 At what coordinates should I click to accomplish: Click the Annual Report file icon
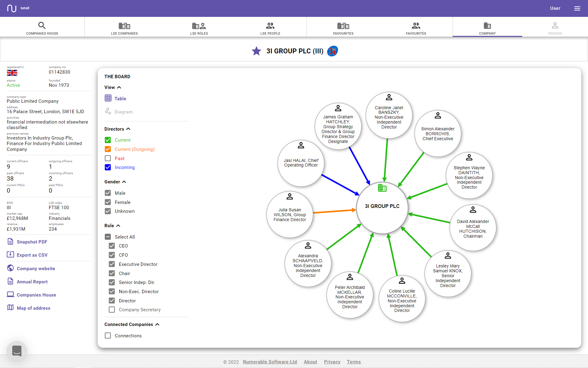click(10, 281)
